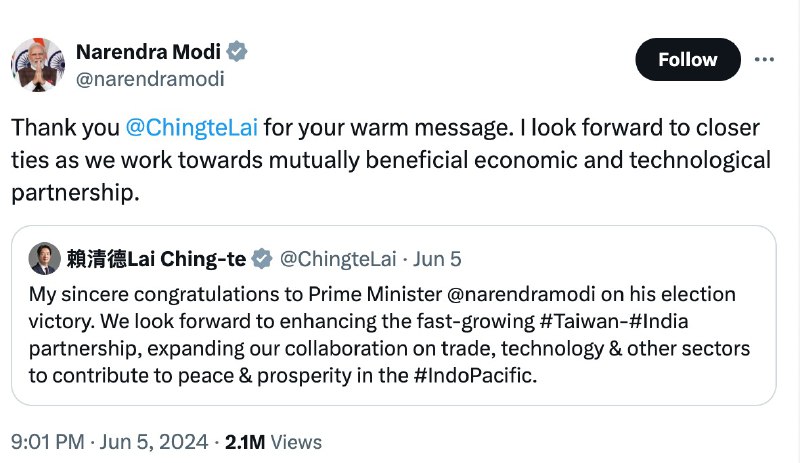Open the three-dot more options menu

[x=764, y=59]
